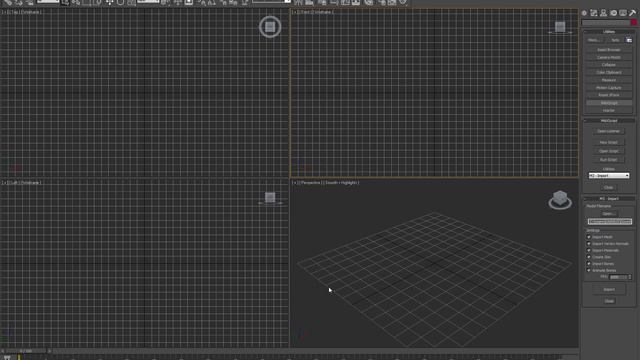The height and width of the screenshot is (360, 640).
Task: Click the New Script button
Action: [609, 142]
